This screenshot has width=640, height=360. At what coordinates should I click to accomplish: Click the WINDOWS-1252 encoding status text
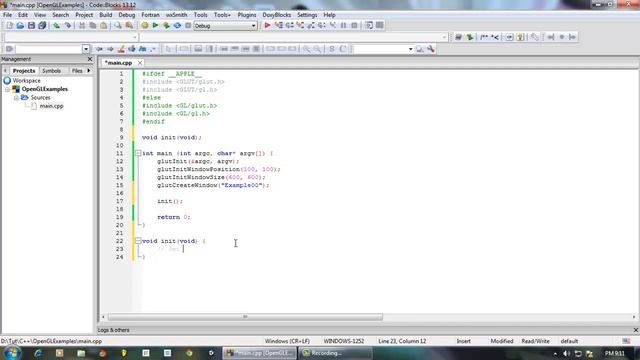tap(344, 341)
